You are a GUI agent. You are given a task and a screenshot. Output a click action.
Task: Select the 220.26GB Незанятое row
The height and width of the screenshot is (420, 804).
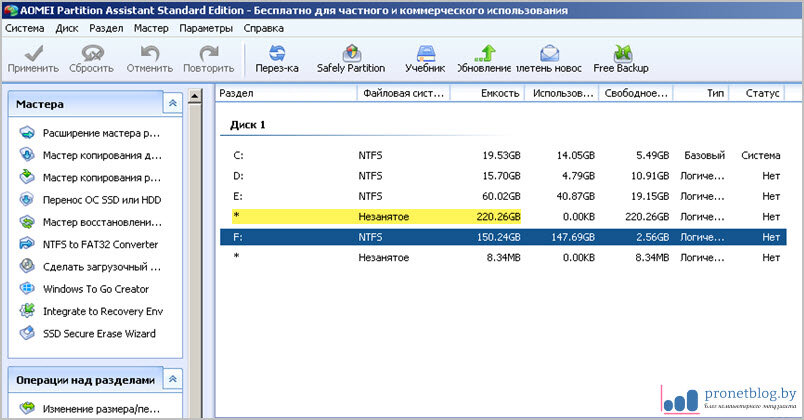point(503,216)
